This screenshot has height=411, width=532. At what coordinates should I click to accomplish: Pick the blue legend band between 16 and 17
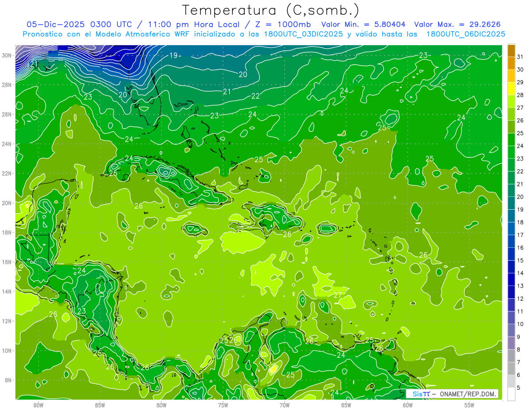(511, 242)
